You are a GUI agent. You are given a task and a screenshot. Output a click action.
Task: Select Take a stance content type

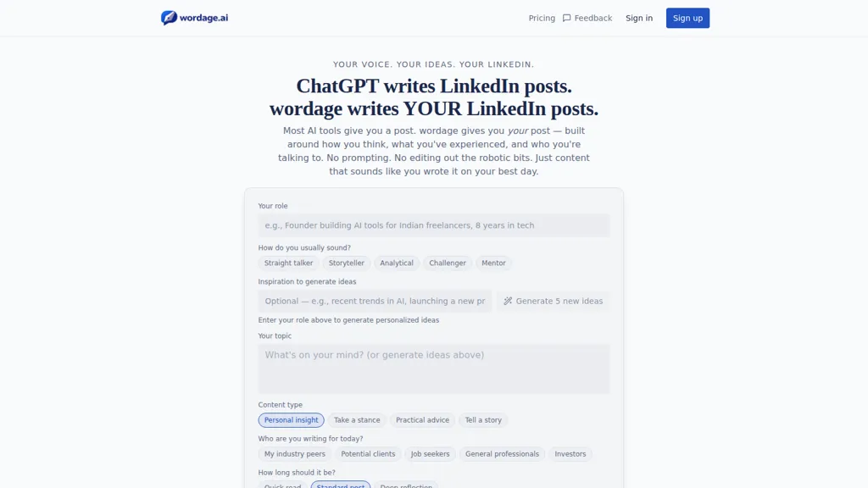[x=357, y=420]
